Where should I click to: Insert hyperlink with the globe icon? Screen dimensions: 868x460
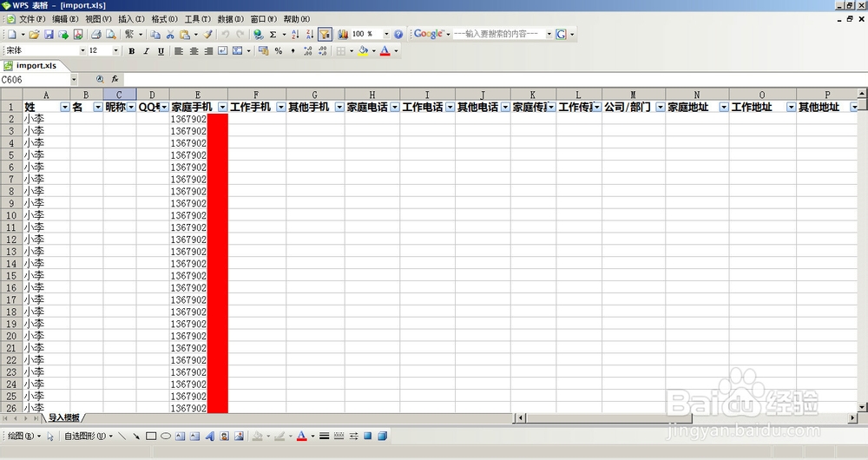pos(258,35)
